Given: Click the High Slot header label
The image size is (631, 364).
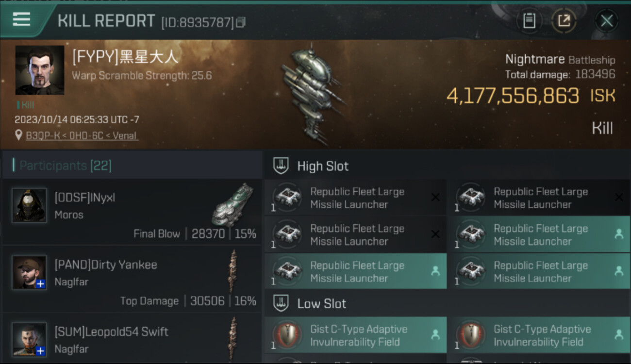Looking at the screenshot, I should (x=323, y=166).
